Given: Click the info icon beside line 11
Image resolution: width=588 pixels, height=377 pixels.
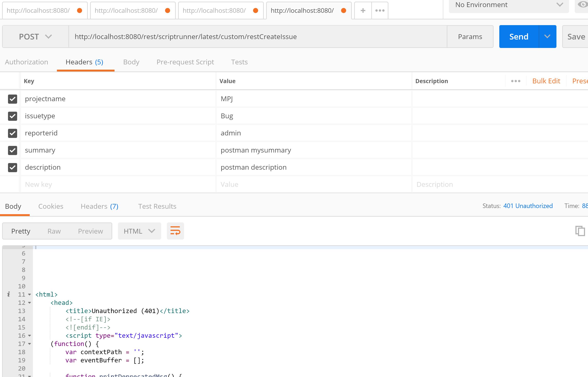Looking at the screenshot, I should click(9, 295).
